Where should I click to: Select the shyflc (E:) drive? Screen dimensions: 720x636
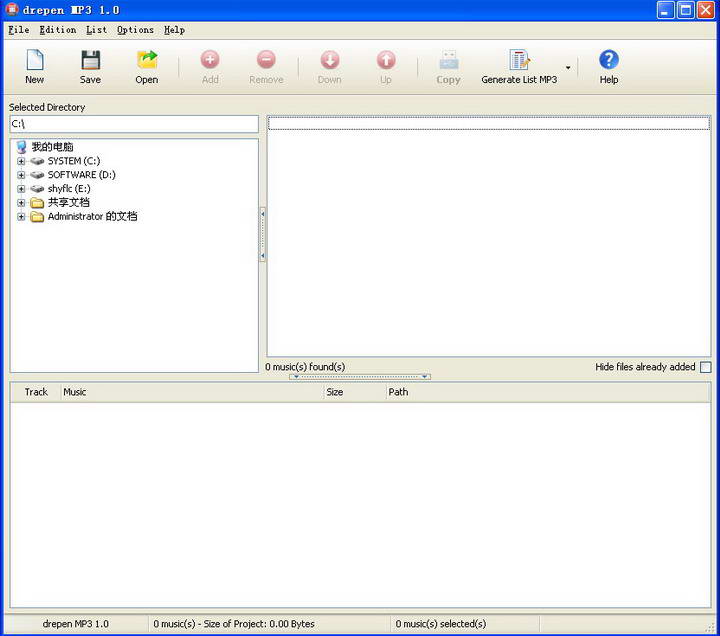point(69,189)
